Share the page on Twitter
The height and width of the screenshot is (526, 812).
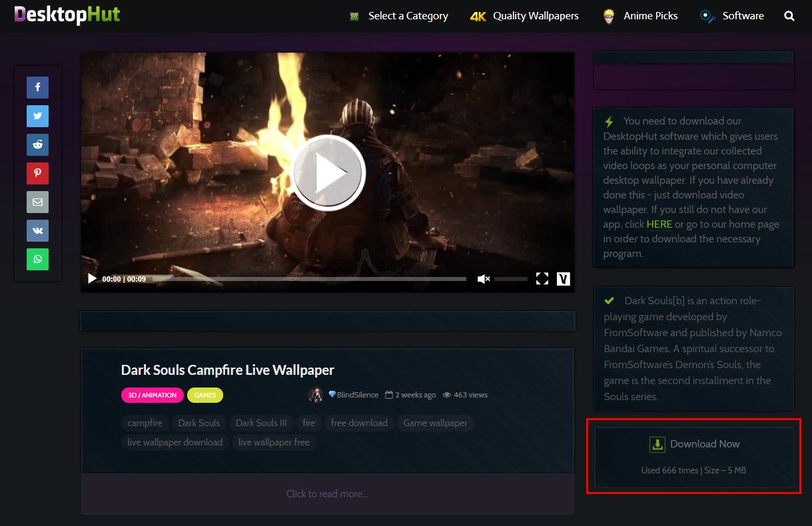37,116
